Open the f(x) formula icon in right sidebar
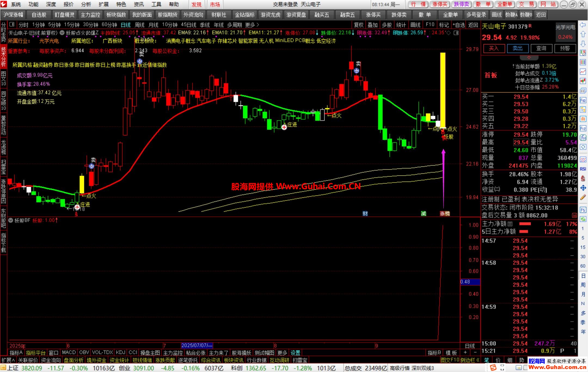 (583, 138)
